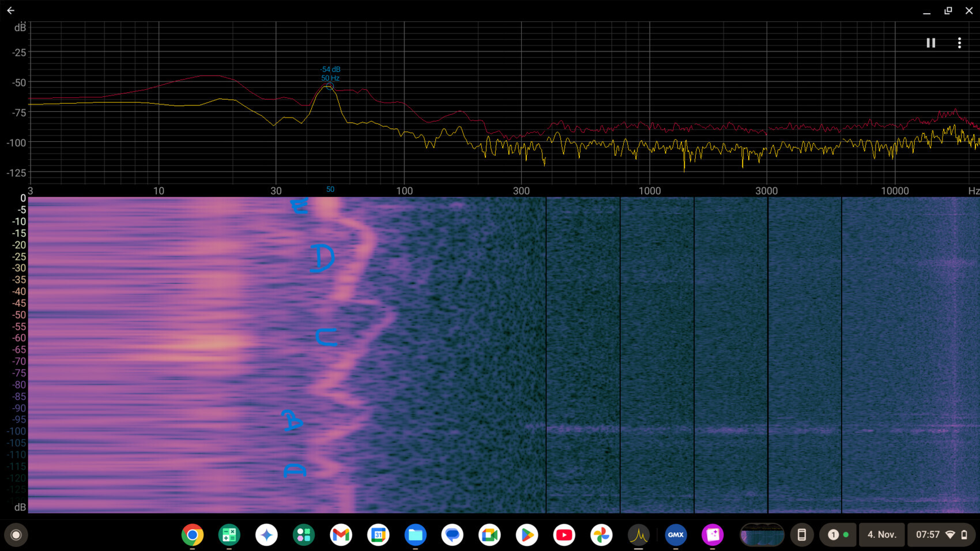Open YouTube

pyautogui.click(x=564, y=535)
